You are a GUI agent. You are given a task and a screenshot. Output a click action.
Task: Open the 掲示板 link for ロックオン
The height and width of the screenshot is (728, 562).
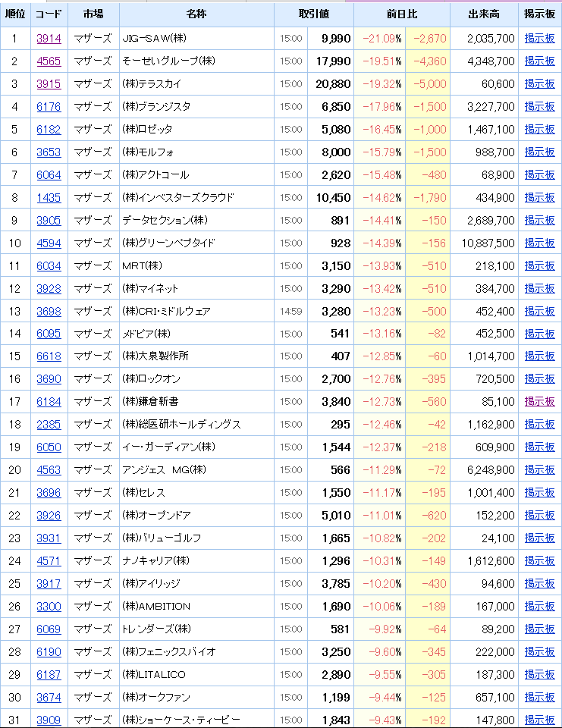[540, 379]
